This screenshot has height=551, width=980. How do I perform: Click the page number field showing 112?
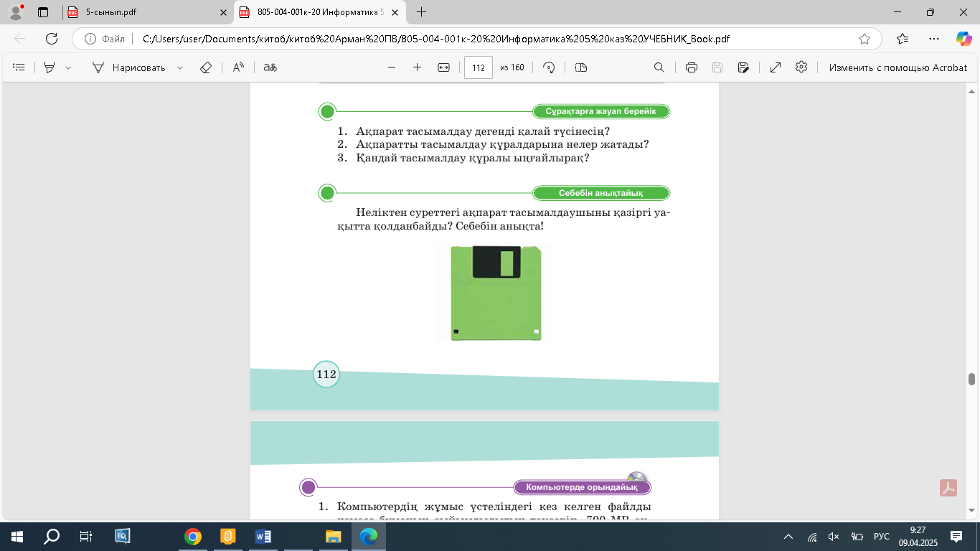tap(479, 67)
